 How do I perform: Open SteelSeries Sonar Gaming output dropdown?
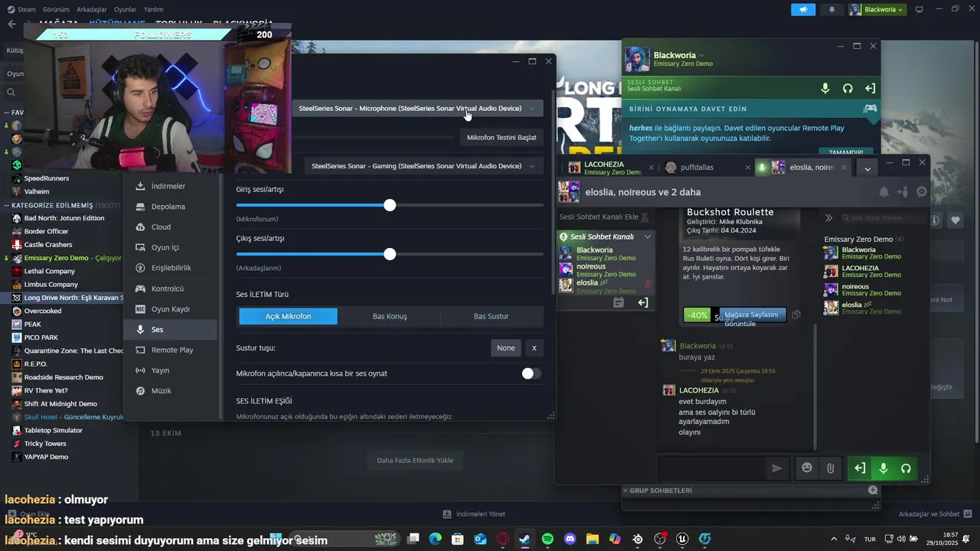[x=423, y=165]
